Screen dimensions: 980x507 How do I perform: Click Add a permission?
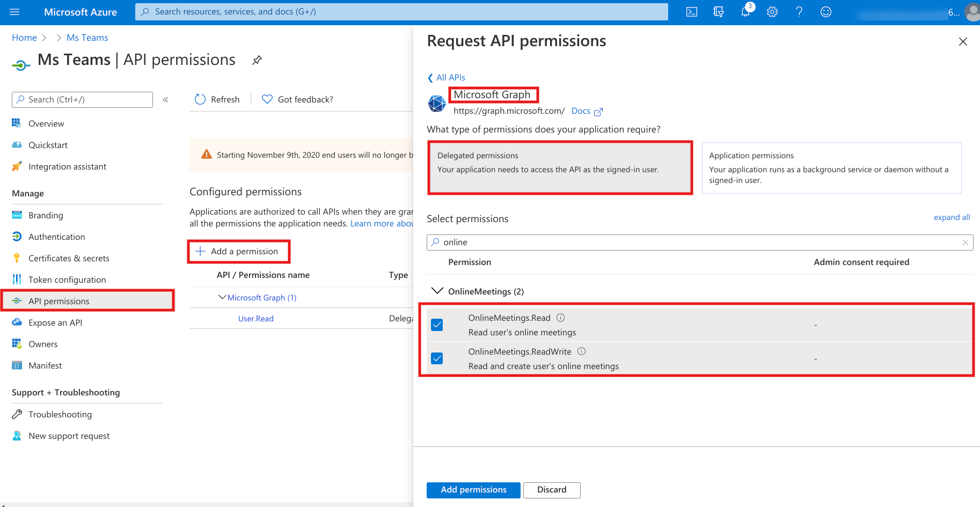click(x=238, y=251)
